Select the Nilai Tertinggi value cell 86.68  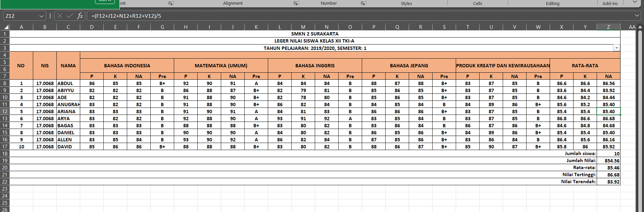pyautogui.click(x=608, y=175)
